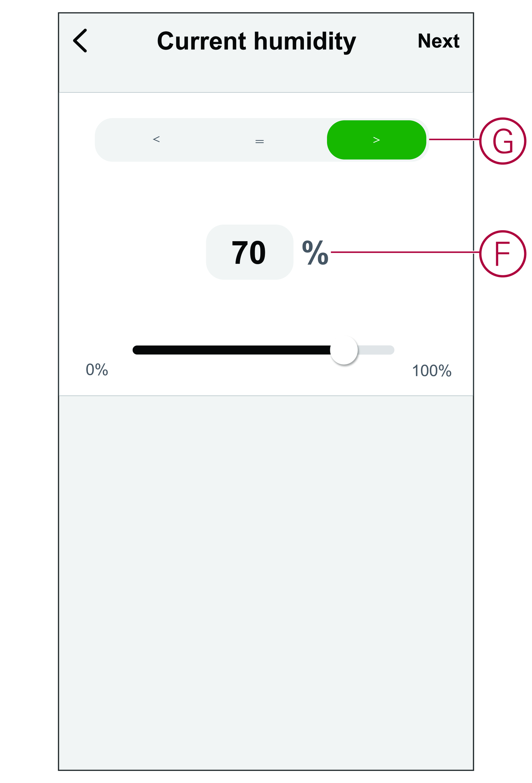Click the circled G callout marker
Screen dimensions: 532x783
click(x=502, y=141)
